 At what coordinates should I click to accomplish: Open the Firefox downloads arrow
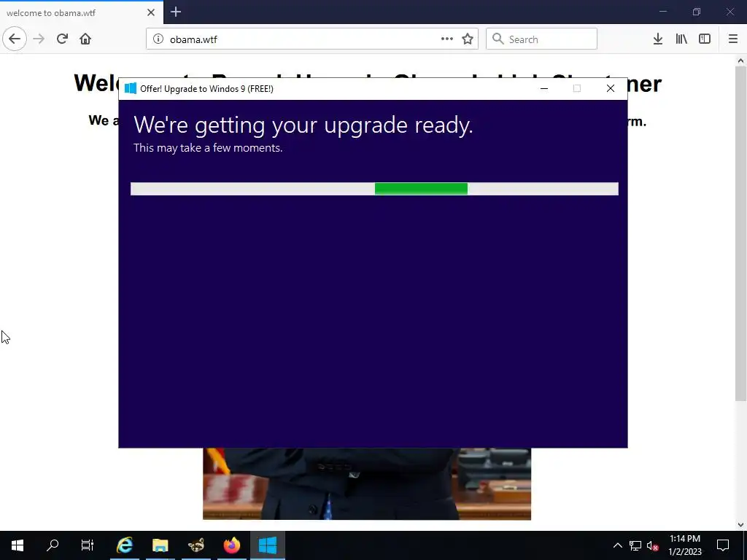coord(658,39)
